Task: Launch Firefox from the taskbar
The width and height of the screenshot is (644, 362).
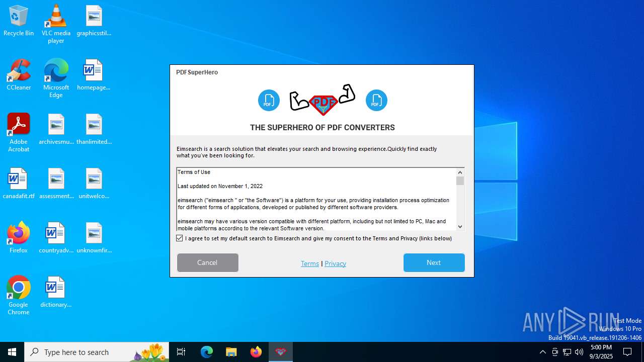Action: coord(256,352)
